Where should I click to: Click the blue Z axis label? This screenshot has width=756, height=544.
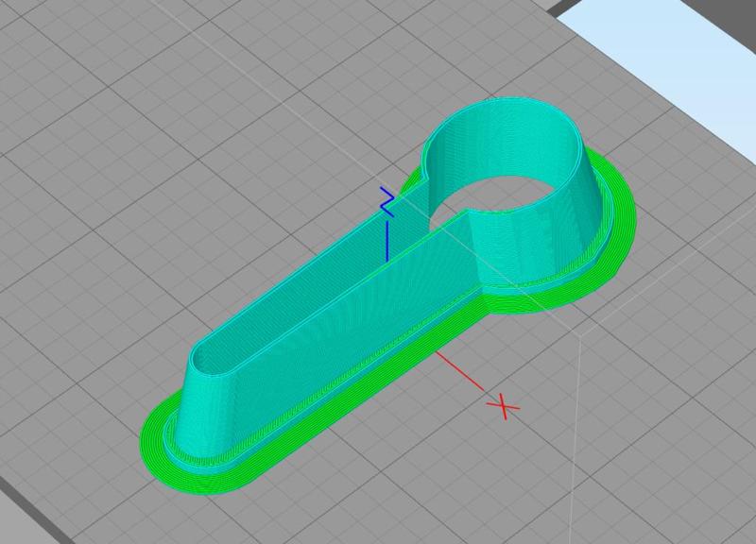pos(387,202)
